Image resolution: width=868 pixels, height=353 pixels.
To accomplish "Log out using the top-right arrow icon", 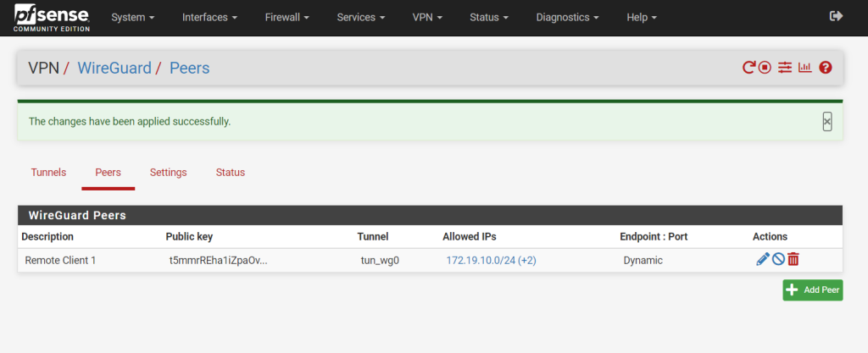I will pos(836,17).
